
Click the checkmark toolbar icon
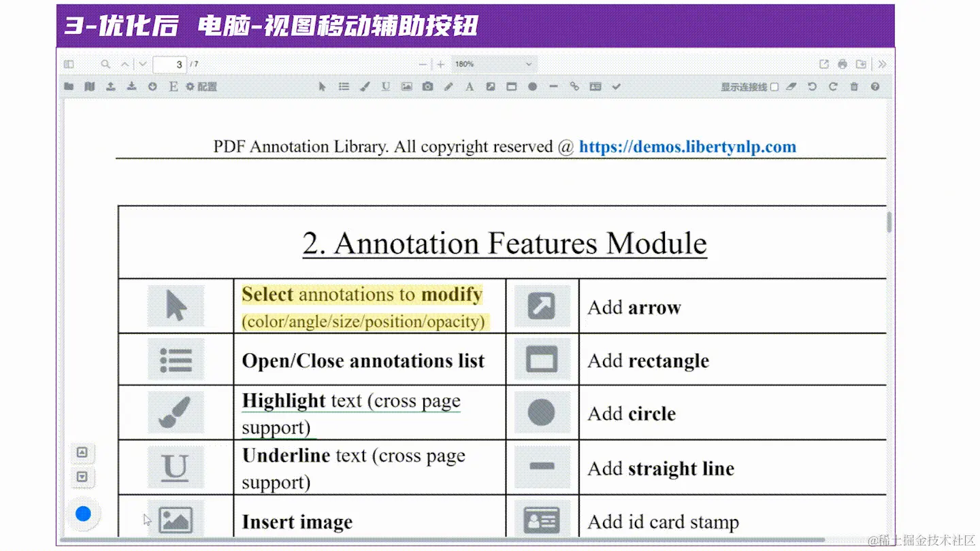[x=616, y=87]
